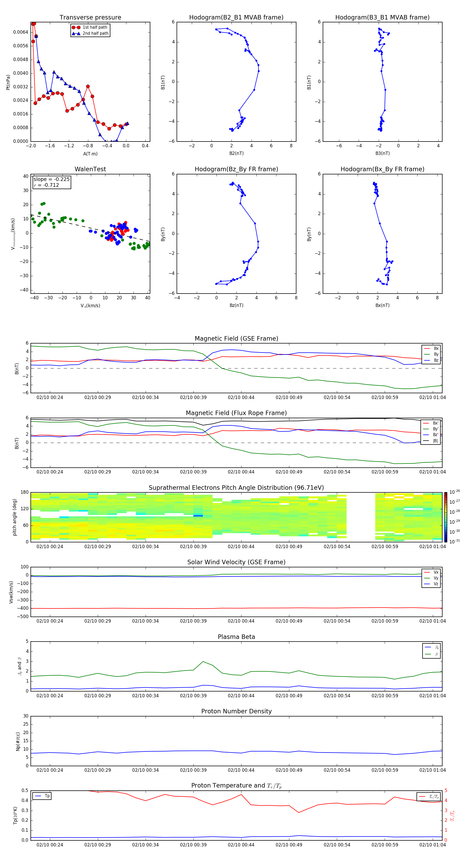Click the 'Proton Number Density' title
Viewport: 473px width, 868px height.
pyautogui.click(x=236, y=711)
